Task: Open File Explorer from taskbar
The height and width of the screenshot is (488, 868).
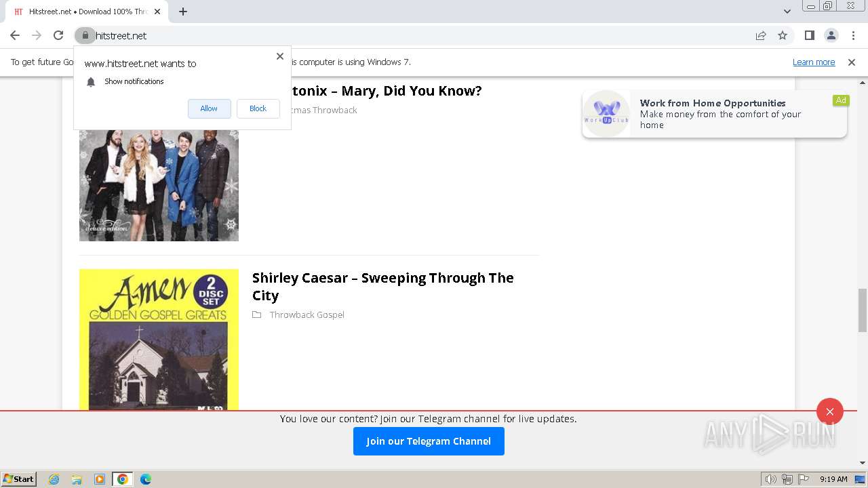Action: pyautogui.click(x=77, y=479)
